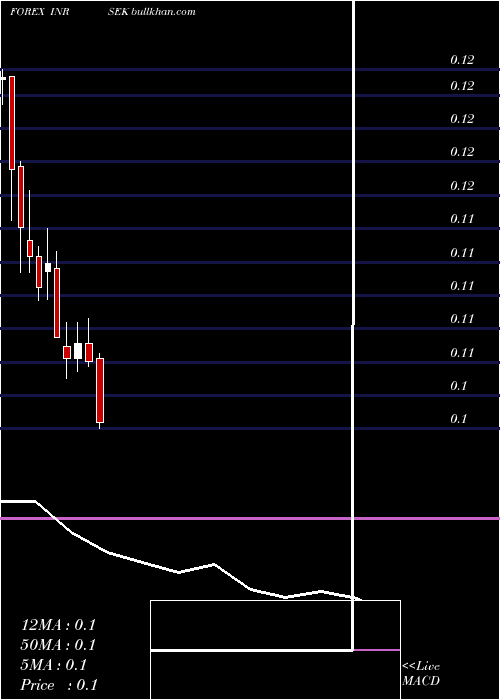The image size is (500, 700).
Task: Click the <<Live MACD label
Action: point(421,674)
